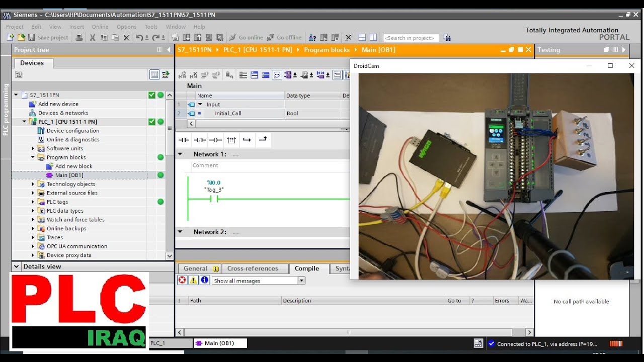Collapse Network 1 section

[x=180, y=154]
